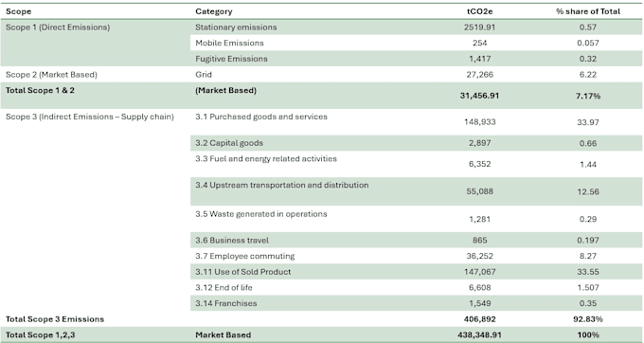Click the 'Scope' column header
This screenshot has width=644, height=343.
pos(19,11)
